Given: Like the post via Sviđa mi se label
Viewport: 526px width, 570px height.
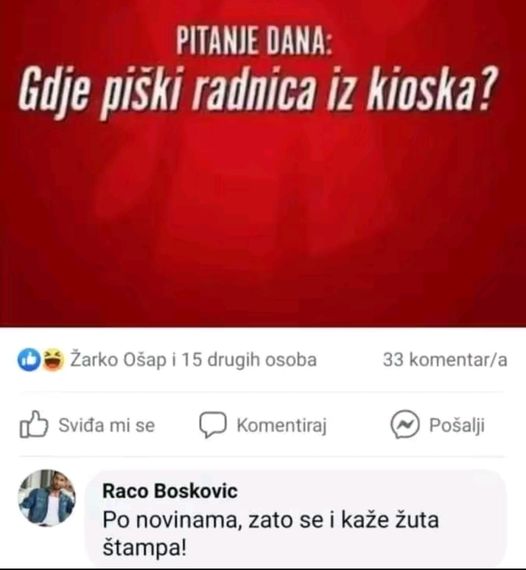Looking at the screenshot, I should point(107,425).
